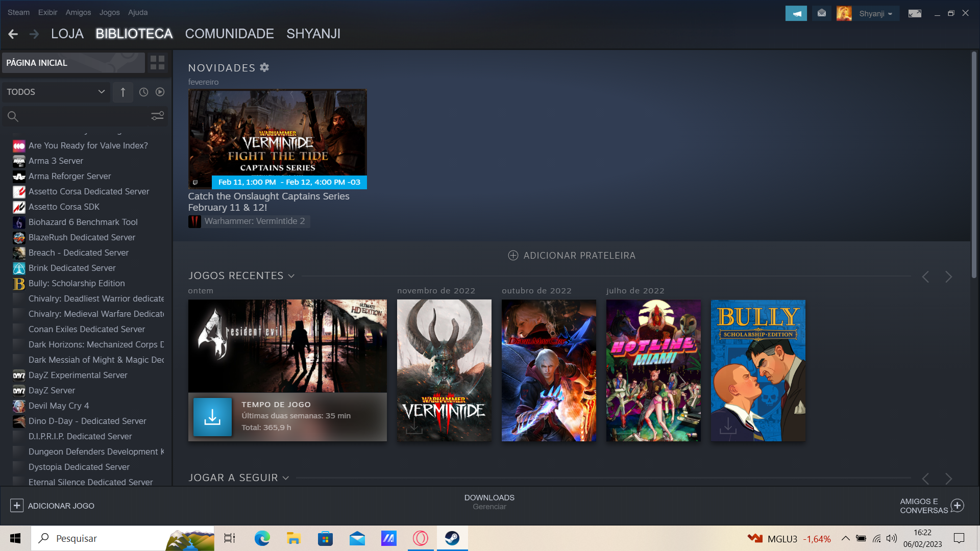
Task: Click the downloads manager icon
Action: click(488, 502)
